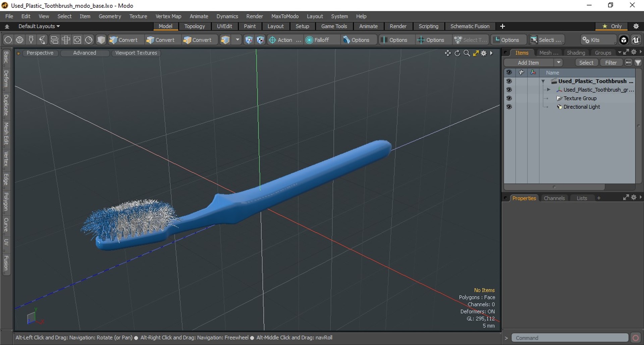Click the orange-and-blue cube icon after Convert
The height and width of the screenshot is (345, 644).
coord(225,40)
